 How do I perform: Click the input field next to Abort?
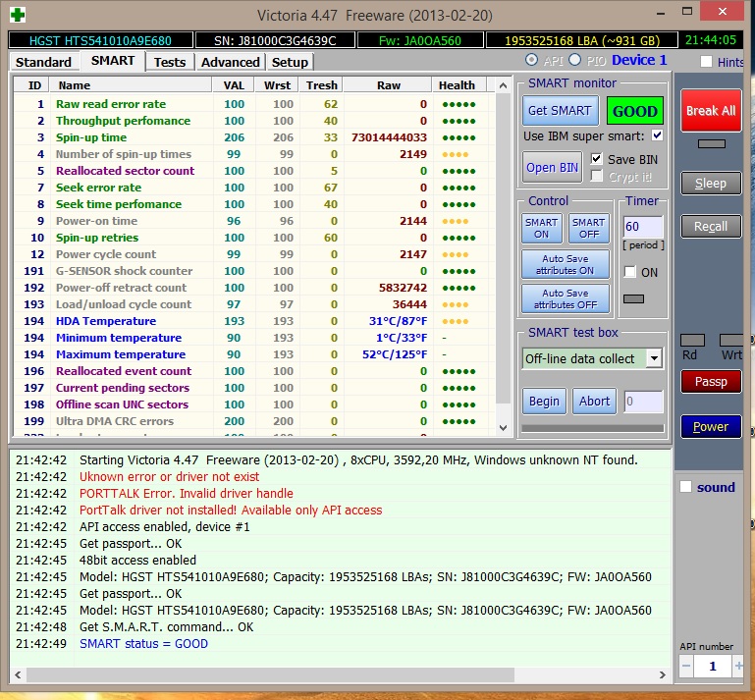pyautogui.click(x=643, y=401)
